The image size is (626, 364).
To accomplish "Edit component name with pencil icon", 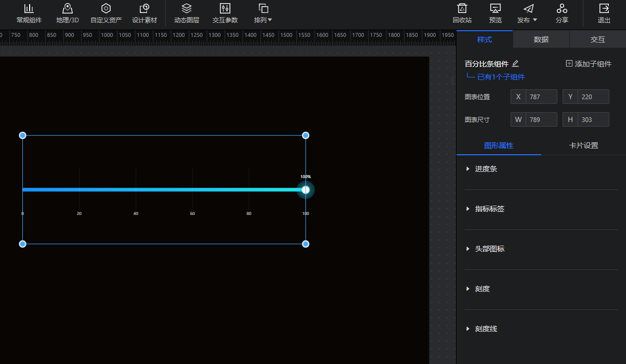I will click(516, 64).
